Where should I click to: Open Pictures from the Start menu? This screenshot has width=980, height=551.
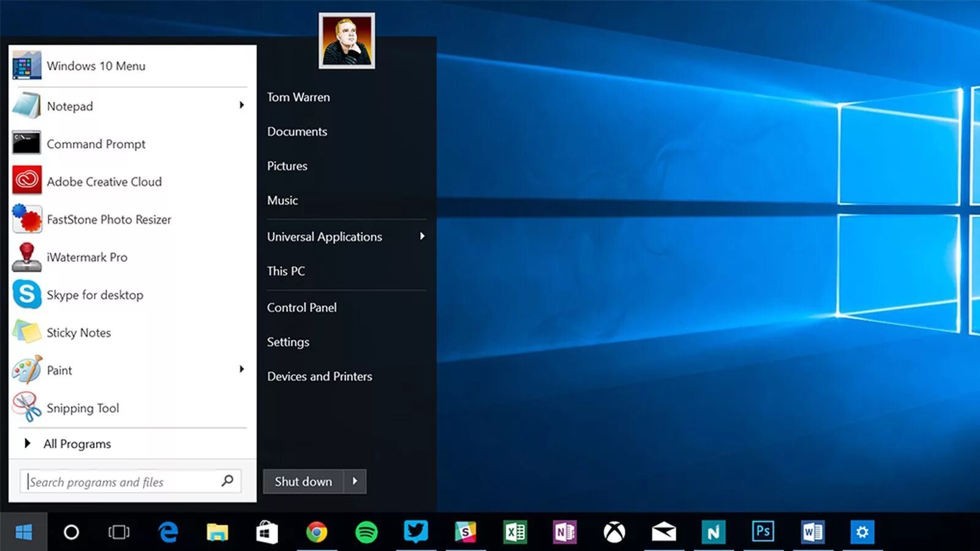[287, 165]
